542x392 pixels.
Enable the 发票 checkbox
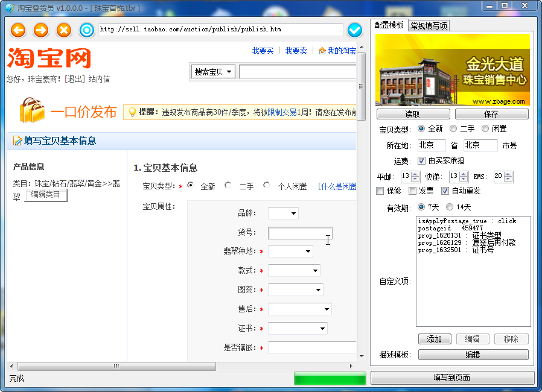[x=412, y=191]
